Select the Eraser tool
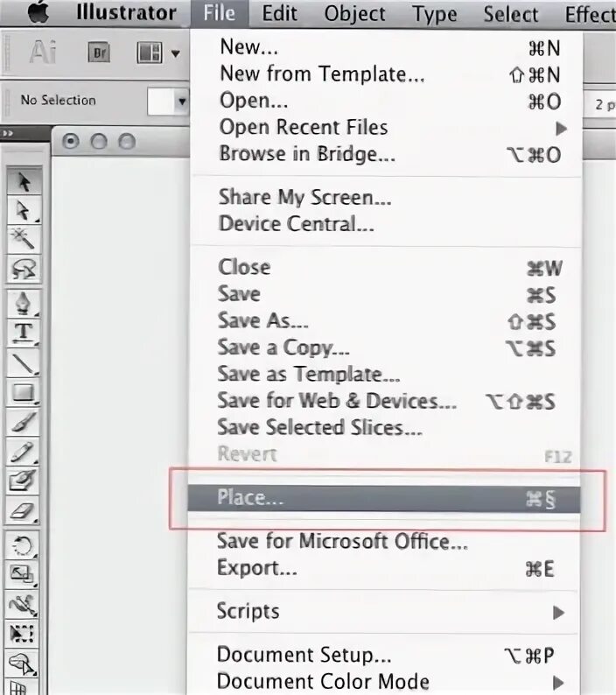 coord(24,511)
